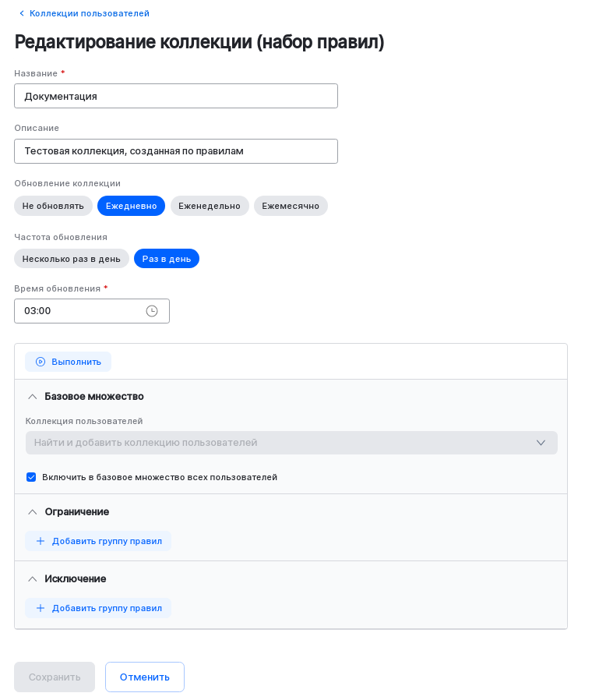Click the plus icon in the "Ограничение" section
Viewport: 592px width, 700px height.
[x=40, y=540]
